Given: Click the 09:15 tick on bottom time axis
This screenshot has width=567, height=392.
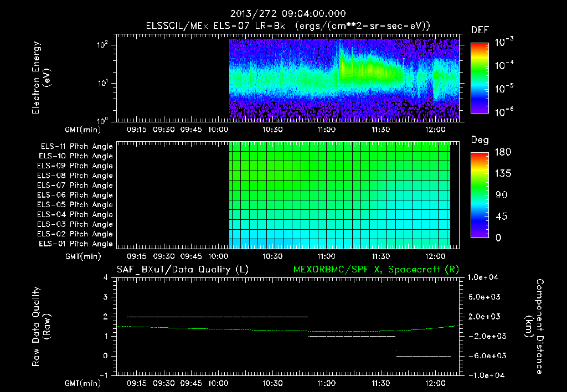Looking at the screenshot, I should [137, 383].
